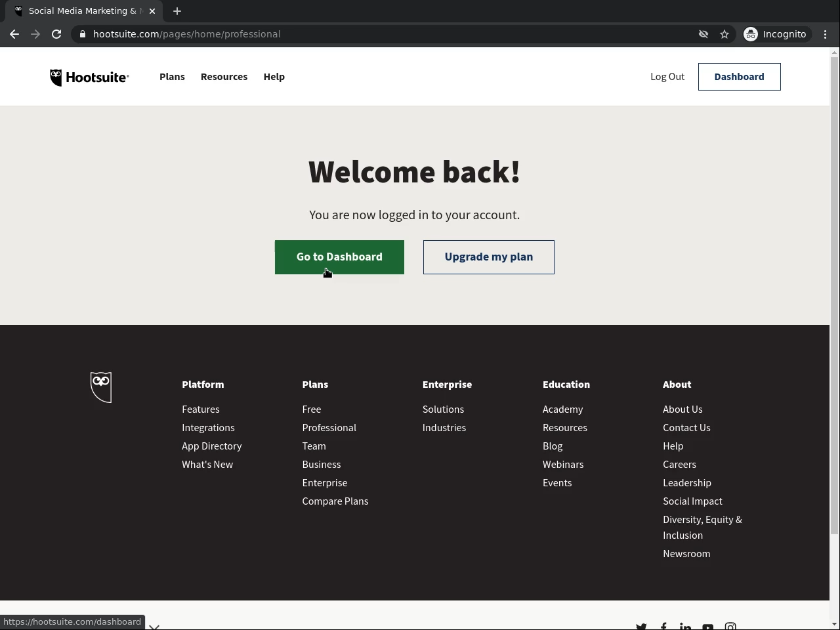The width and height of the screenshot is (840, 630).
Task: Open the What's New footer link
Action: tap(207, 464)
